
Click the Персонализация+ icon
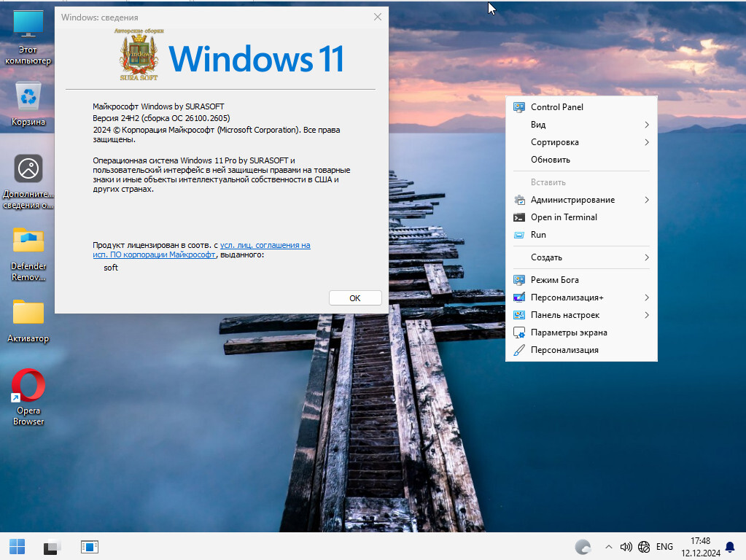pos(519,297)
